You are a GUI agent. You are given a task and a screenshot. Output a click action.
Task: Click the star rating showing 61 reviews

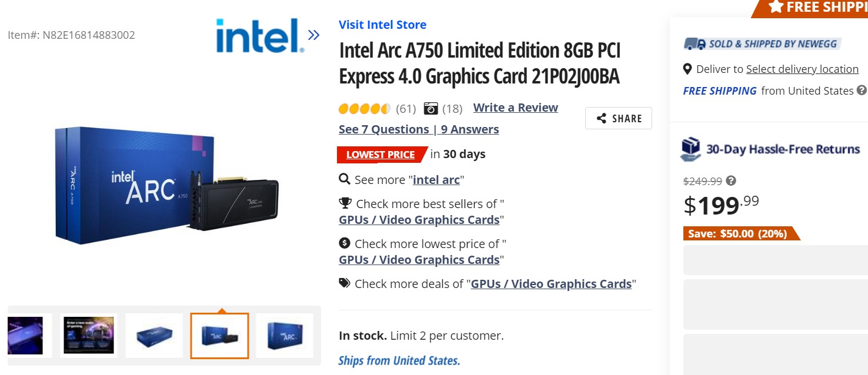[x=365, y=108]
